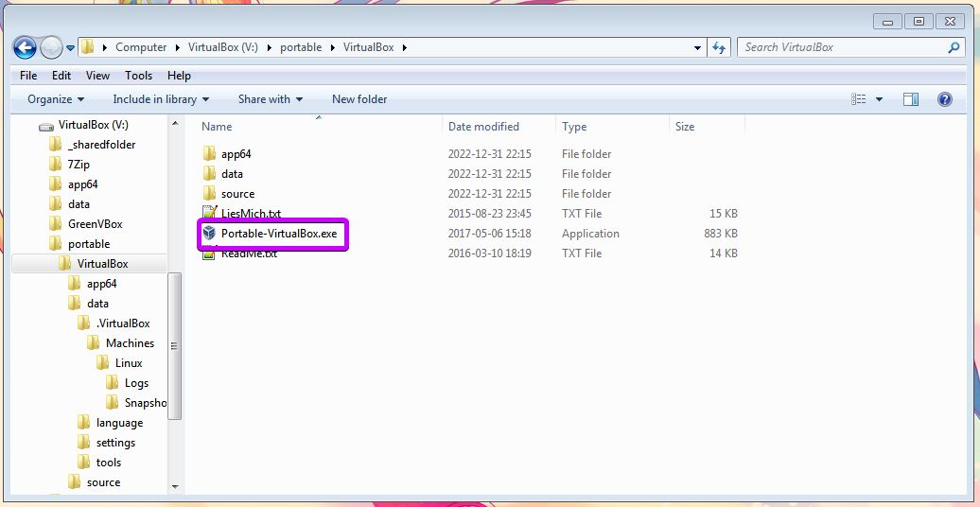Screen dimensions: 980x507
Task: Open language folder in navigation tree
Action: (110, 423)
